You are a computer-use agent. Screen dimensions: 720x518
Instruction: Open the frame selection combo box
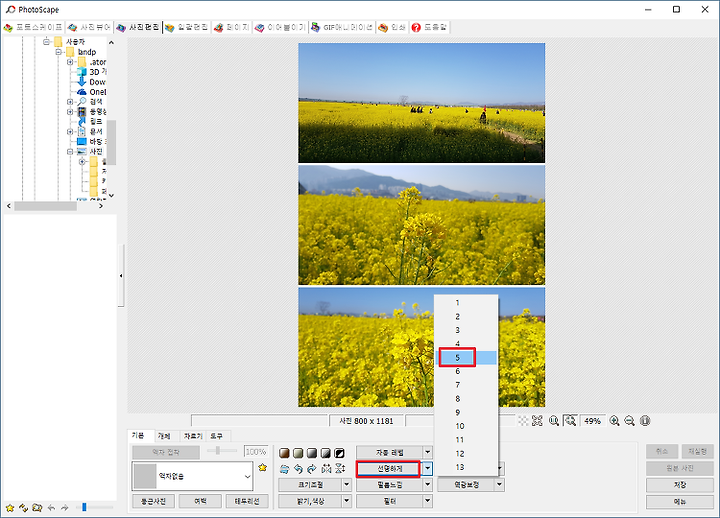[192, 476]
